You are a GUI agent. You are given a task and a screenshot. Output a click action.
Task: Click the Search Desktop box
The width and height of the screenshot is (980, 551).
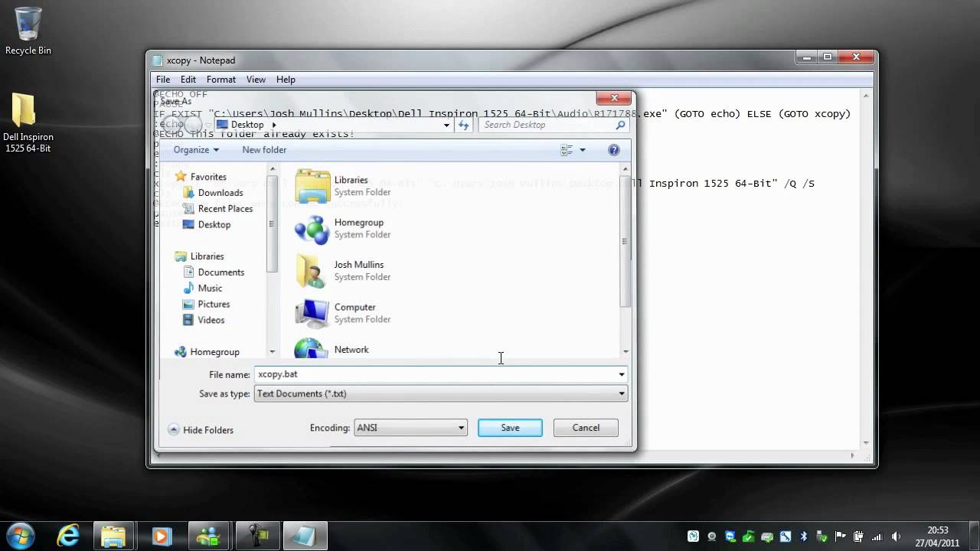[x=554, y=125]
